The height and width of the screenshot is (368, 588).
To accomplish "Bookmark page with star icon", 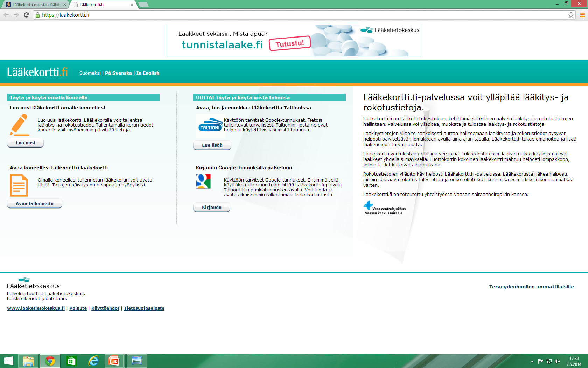I will tap(571, 15).
